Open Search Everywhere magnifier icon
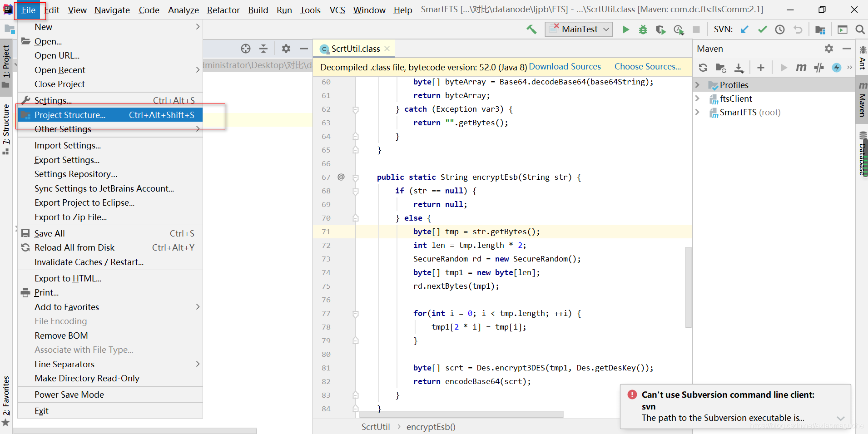The width and height of the screenshot is (868, 434). point(860,30)
